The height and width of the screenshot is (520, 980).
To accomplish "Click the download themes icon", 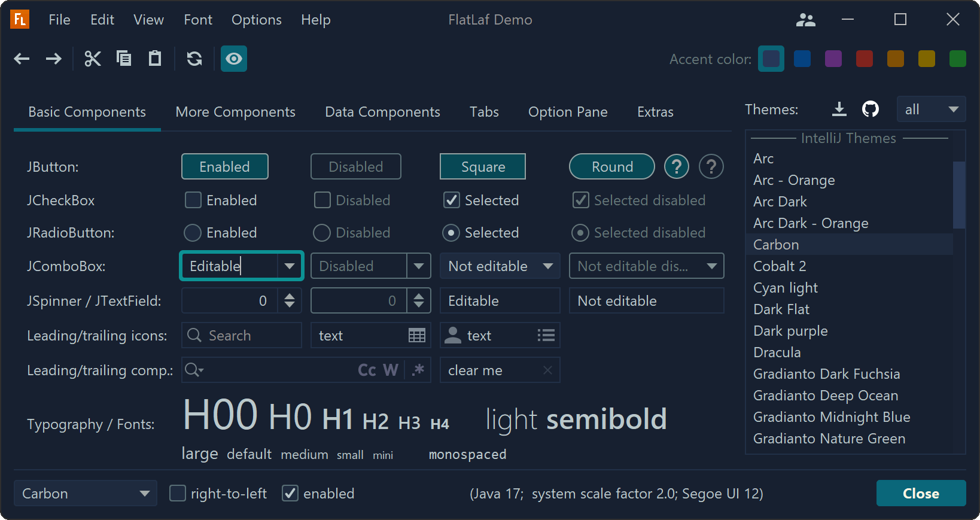I will pyautogui.click(x=839, y=109).
